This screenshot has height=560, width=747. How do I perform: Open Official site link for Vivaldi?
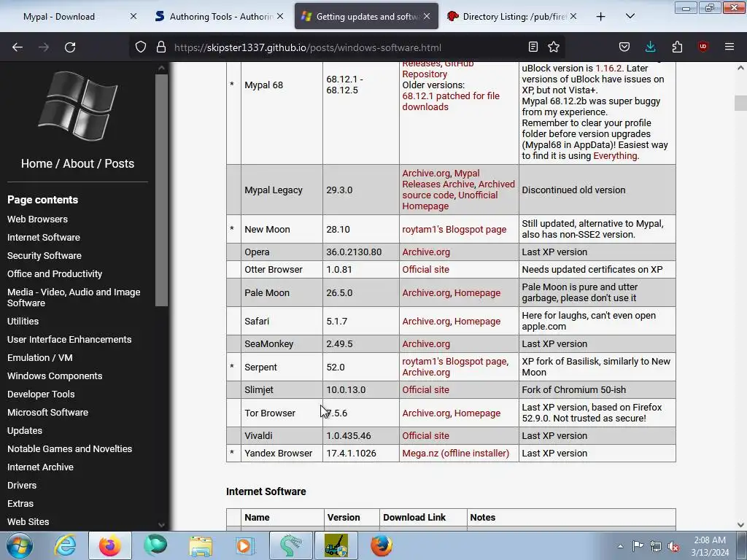(425, 436)
